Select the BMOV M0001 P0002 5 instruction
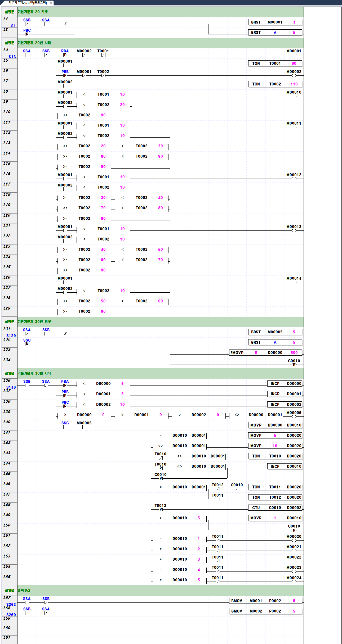The width and height of the screenshot is (342, 644). pyautogui.click(x=265, y=601)
